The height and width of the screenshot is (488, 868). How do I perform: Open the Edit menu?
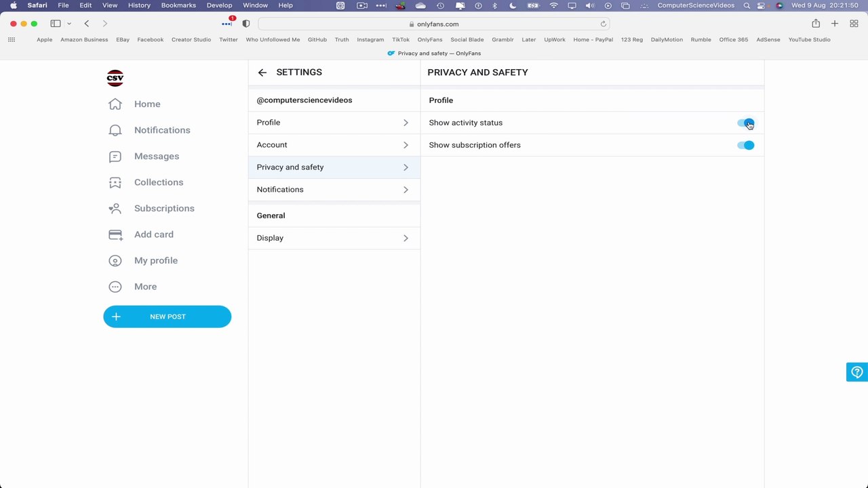tap(85, 5)
